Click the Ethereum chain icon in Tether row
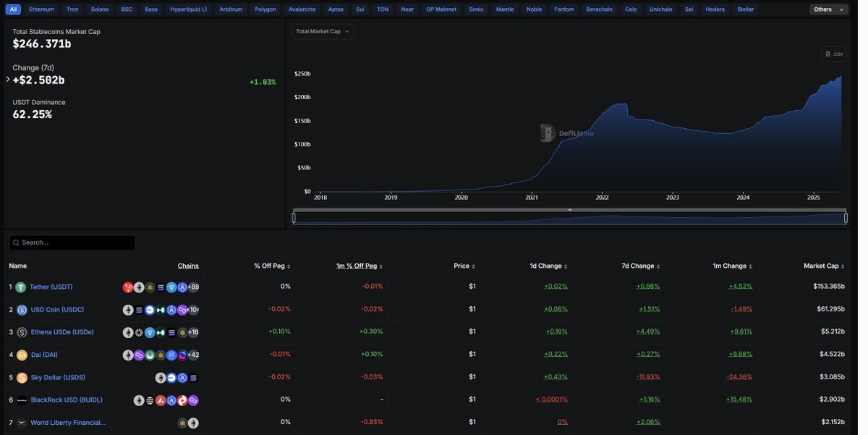The width and height of the screenshot is (868, 435). point(139,287)
